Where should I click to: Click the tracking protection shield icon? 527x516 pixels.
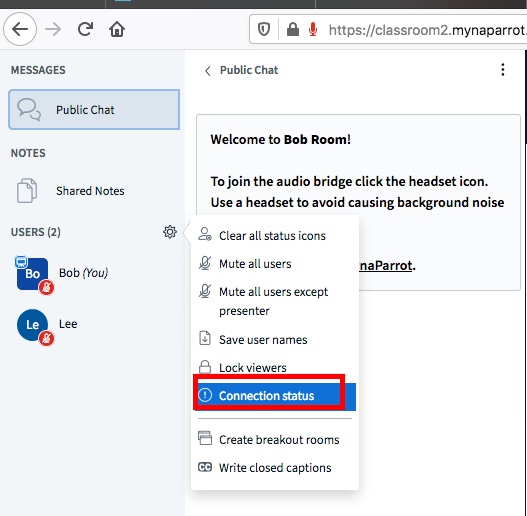click(x=264, y=29)
